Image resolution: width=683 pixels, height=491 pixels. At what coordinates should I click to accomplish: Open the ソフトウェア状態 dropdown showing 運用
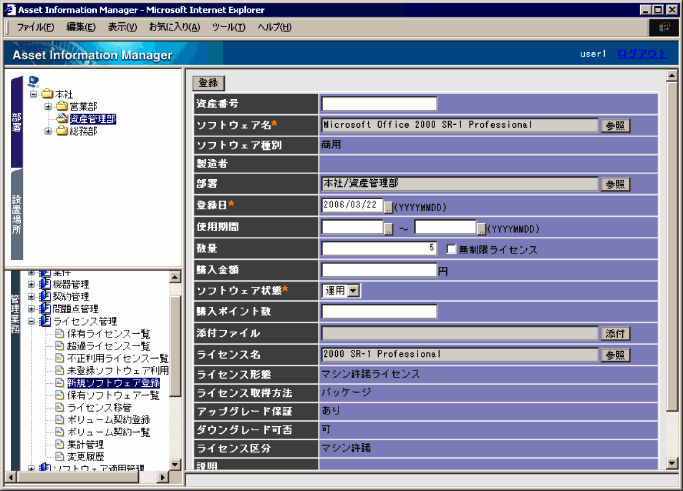pyautogui.click(x=354, y=291)
